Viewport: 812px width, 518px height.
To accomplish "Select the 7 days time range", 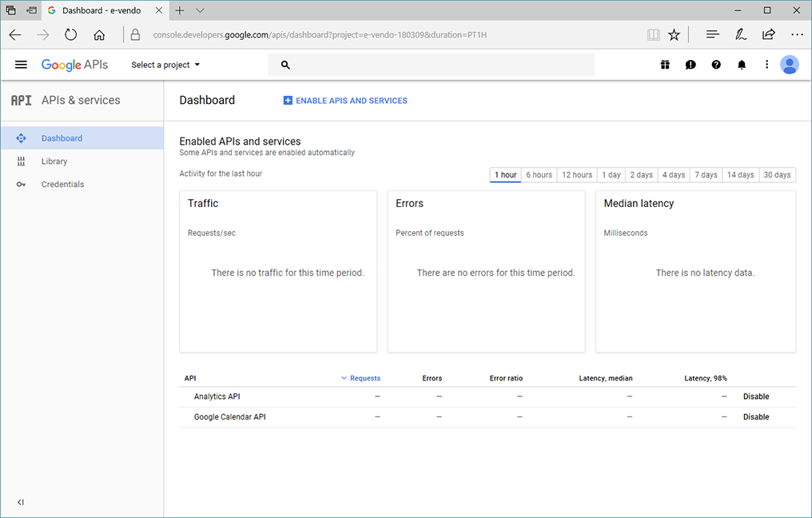I will coord(706,175).
